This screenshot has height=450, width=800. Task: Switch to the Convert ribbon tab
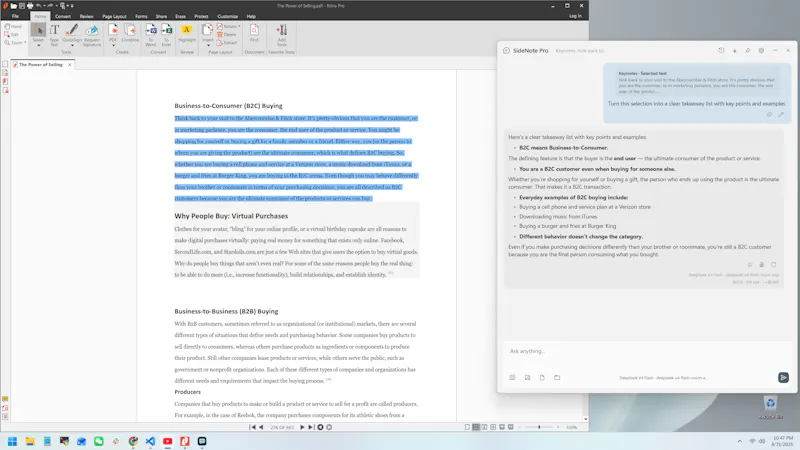(x=63, y=16)
